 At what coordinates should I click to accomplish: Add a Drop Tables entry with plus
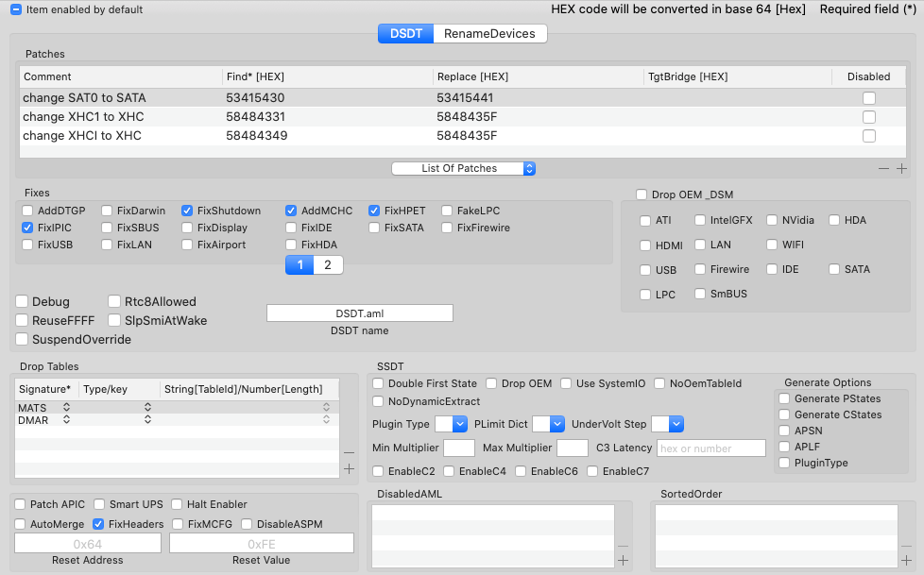[349, 469]
